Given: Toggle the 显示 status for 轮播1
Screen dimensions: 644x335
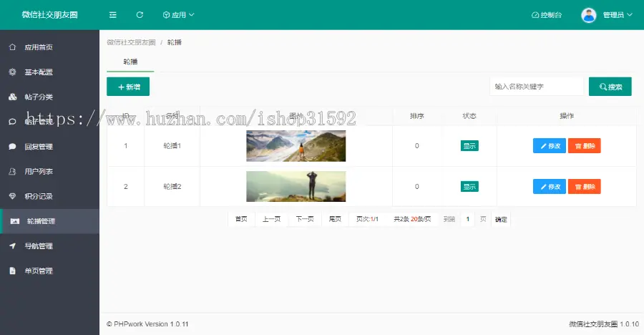Looking at the screenshot, I should pos(469,146).
